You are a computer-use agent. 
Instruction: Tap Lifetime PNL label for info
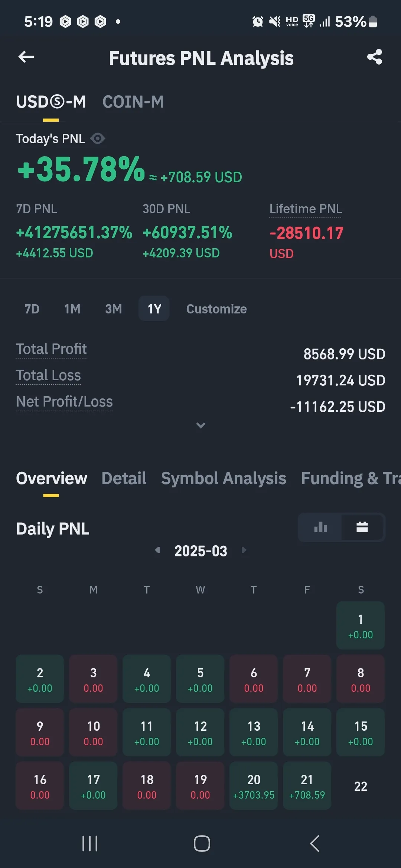pyautogui.click(x=306, y=209)
